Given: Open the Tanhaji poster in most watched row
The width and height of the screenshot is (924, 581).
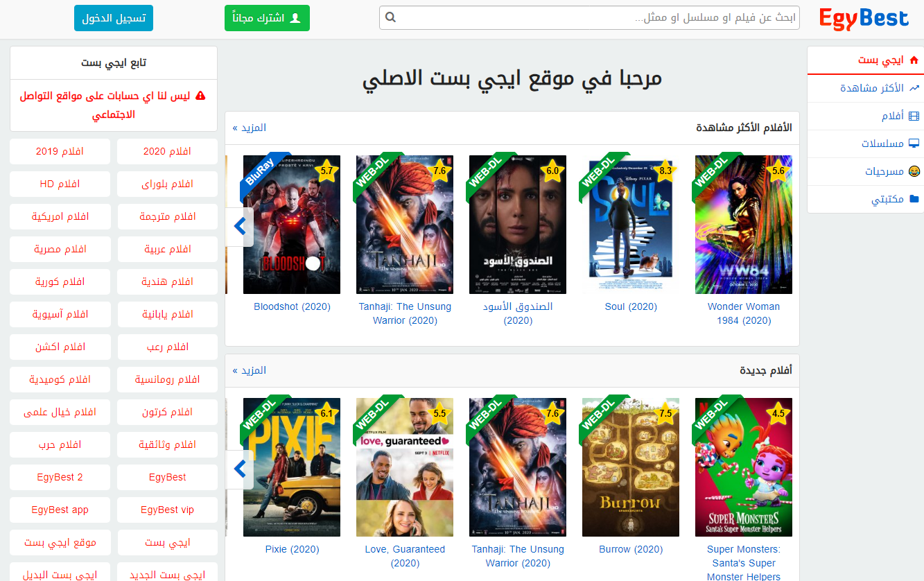Looking at the screenshot, I should (405, 225).
